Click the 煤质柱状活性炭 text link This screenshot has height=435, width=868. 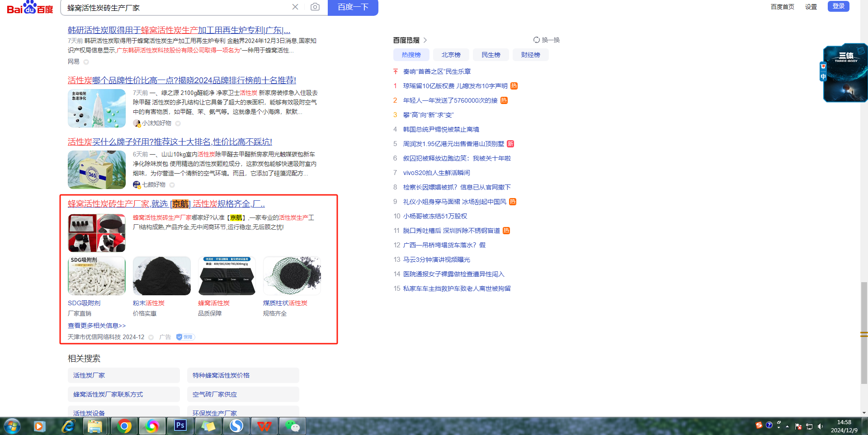tap(285, 303)
